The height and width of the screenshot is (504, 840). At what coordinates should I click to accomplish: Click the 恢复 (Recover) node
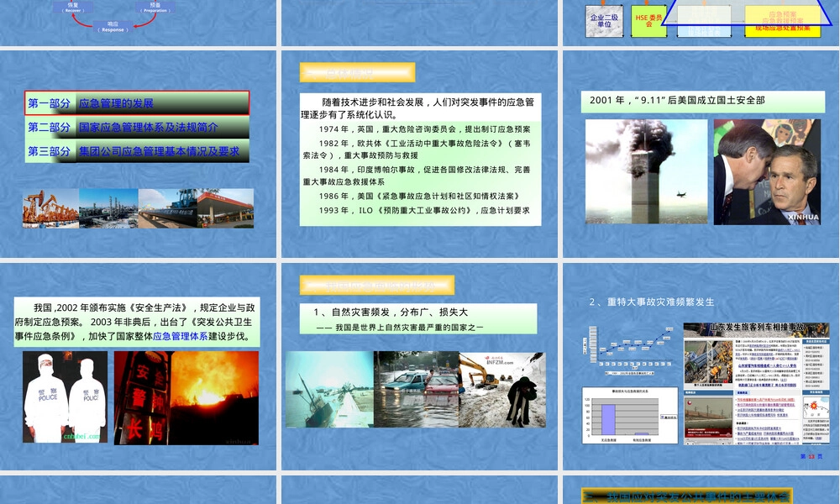pos(73,7)
